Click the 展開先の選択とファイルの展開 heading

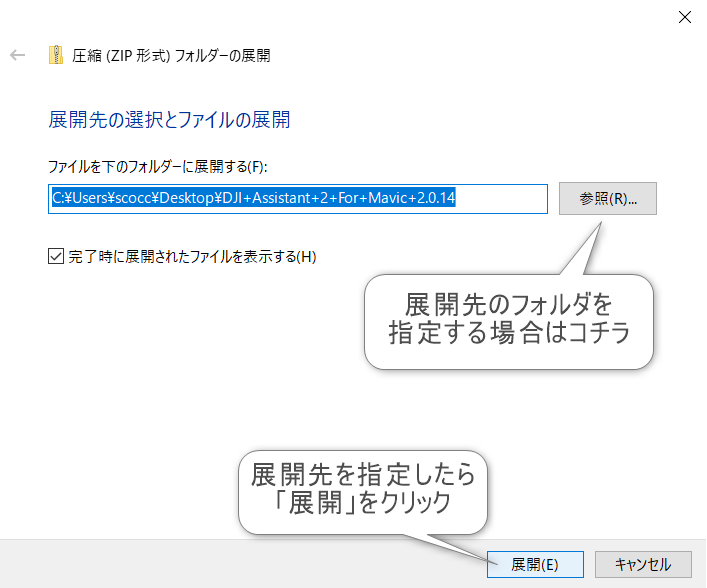(x=169, y=120)
